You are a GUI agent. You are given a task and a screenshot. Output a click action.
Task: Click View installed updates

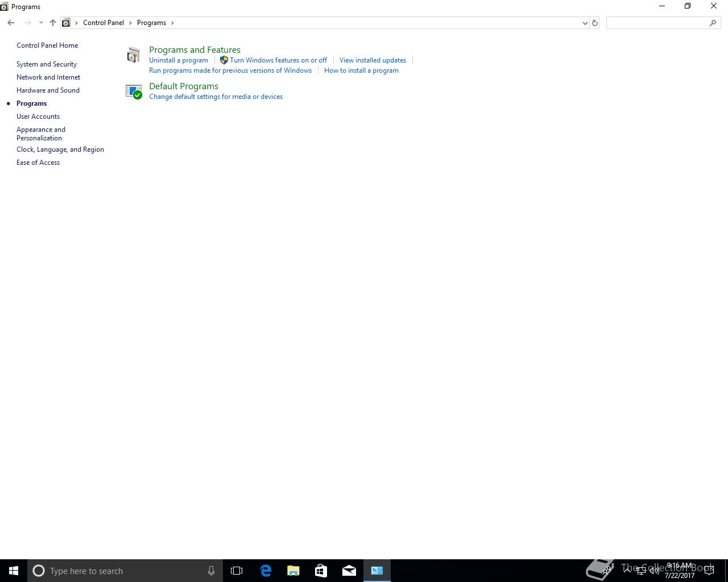click(373, 60)
